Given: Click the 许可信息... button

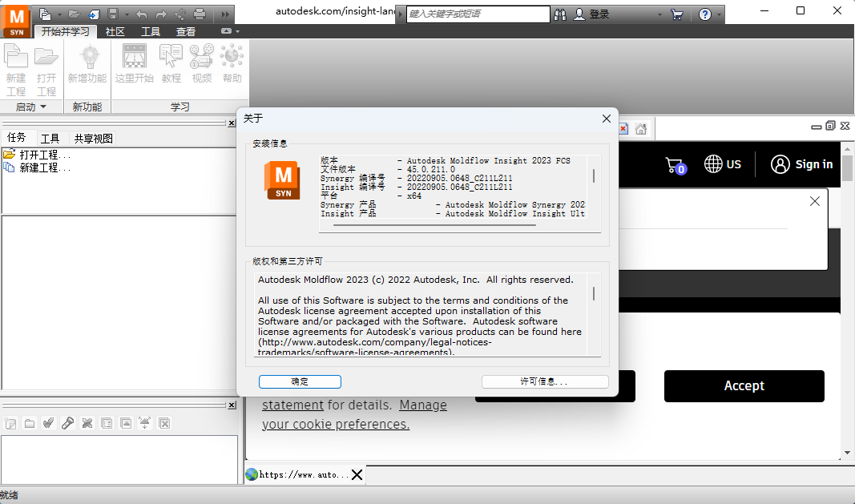Looking at the screenshot, I should [x=545, y=382].
